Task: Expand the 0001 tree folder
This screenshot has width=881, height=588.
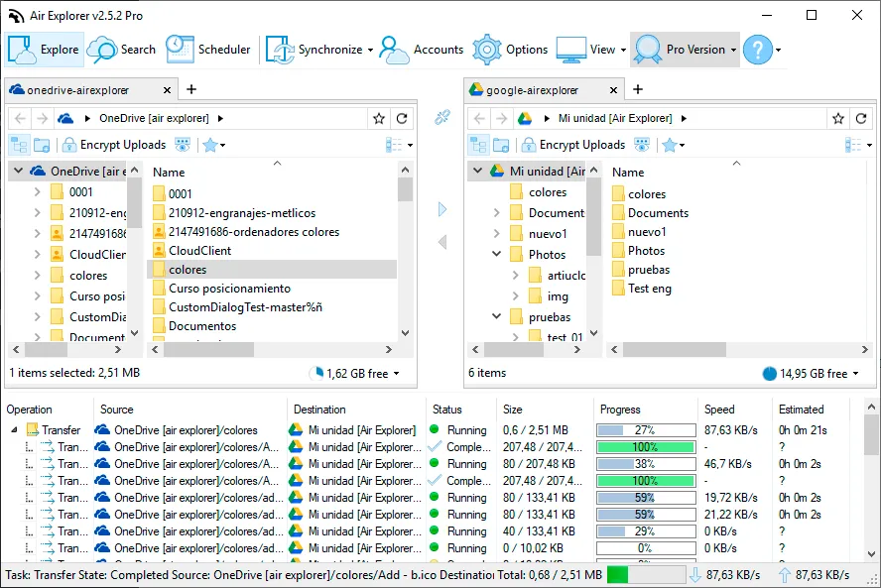Action: coord(37,192)
